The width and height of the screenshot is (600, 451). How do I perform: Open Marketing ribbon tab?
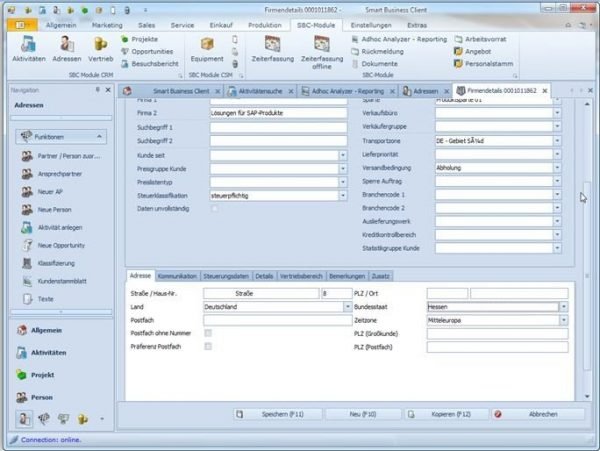(107, 25)
